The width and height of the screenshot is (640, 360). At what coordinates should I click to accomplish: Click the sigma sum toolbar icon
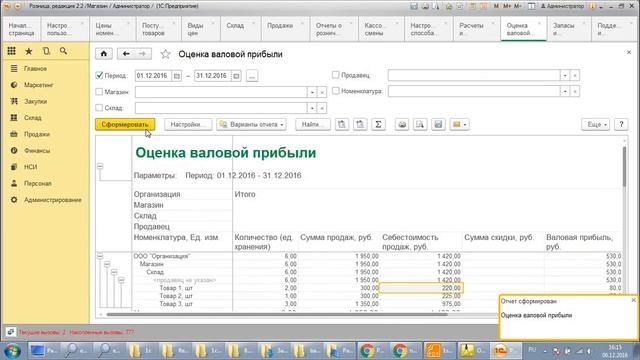[x=378, y=124]
